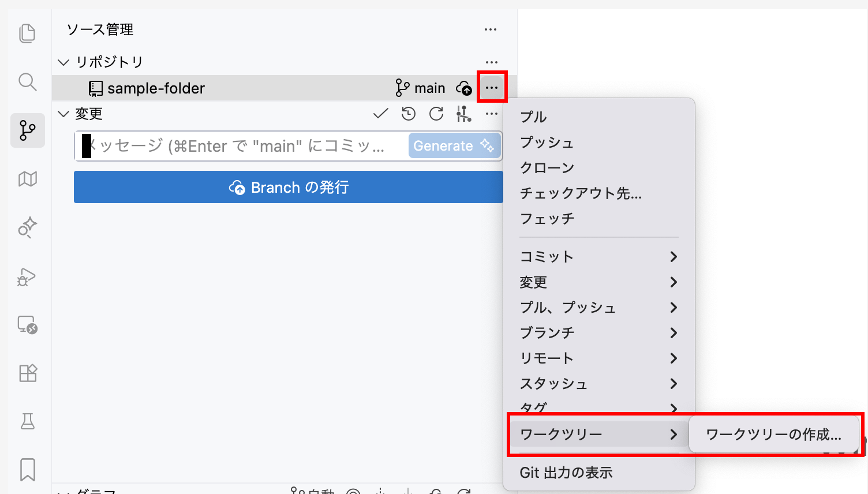Choose ワークツリーの作成... submenu item
868x494 pixels.
(x=773, y=435)
